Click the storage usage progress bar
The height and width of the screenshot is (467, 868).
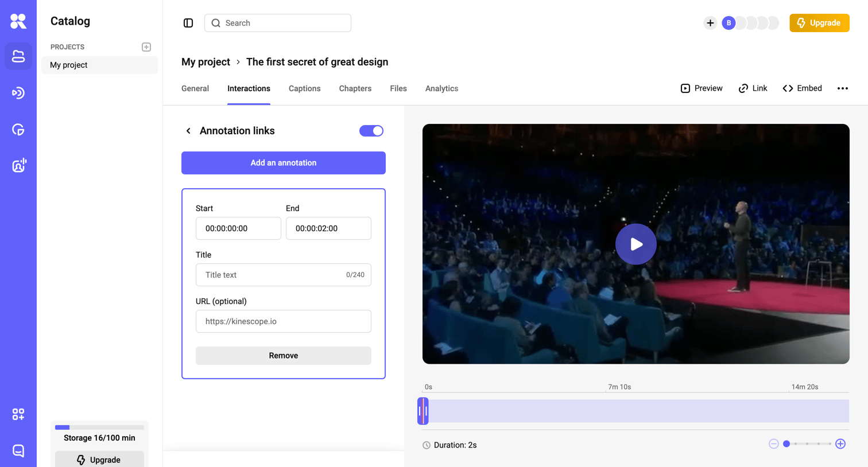[x=99, y=427]
